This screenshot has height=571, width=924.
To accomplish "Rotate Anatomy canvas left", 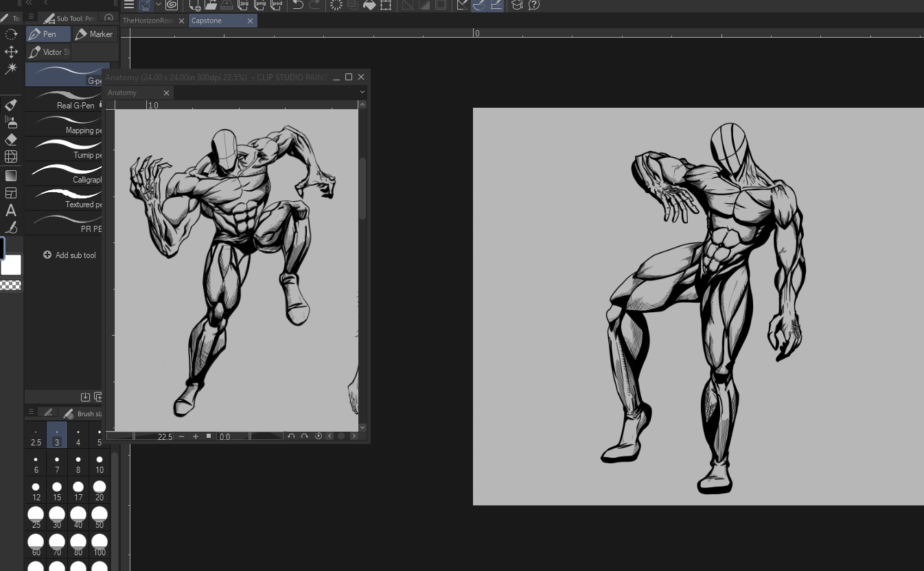I will coord(291,436).
